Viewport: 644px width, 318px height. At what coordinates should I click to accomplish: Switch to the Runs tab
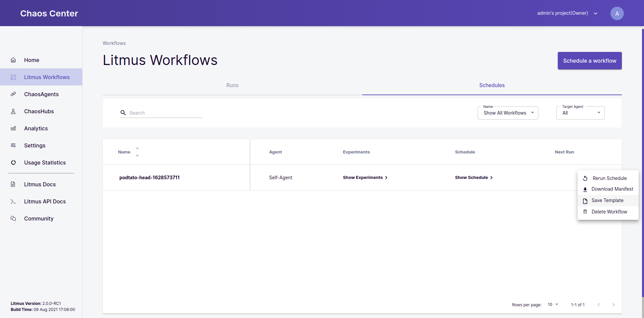(x=232, y=85)
